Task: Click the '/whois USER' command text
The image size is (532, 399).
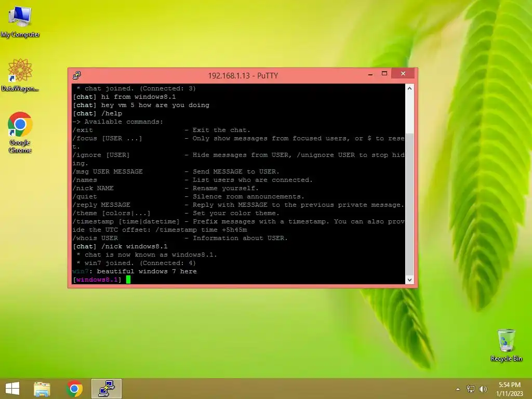Action: 95,238
